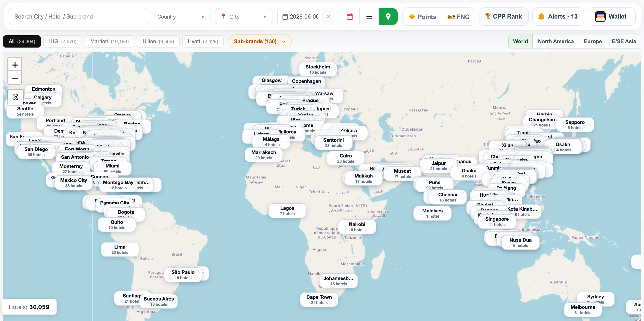Open the City dropdown

[x=244, y=17]
